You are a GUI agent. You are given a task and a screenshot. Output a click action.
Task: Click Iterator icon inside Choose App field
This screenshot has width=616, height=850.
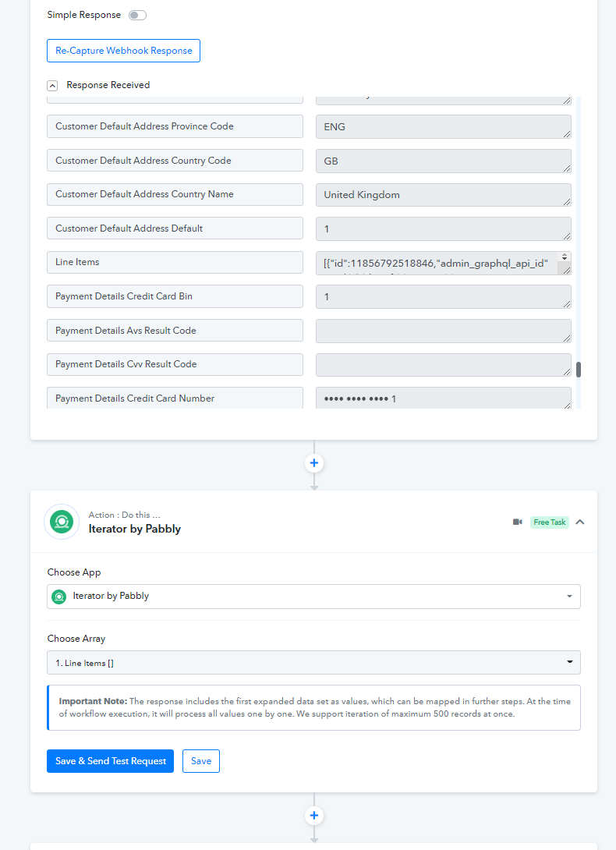(x=58, y=597)
